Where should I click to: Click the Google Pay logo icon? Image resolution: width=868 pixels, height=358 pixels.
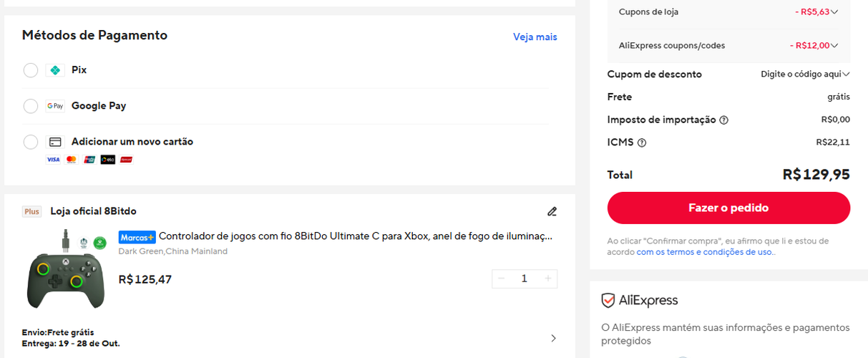click(55, 106)
